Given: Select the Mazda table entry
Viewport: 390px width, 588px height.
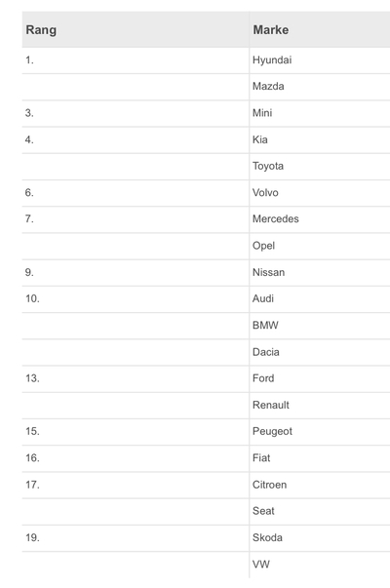Looking at the screenshot, I should pyautogui.click(x=268, y=86).
